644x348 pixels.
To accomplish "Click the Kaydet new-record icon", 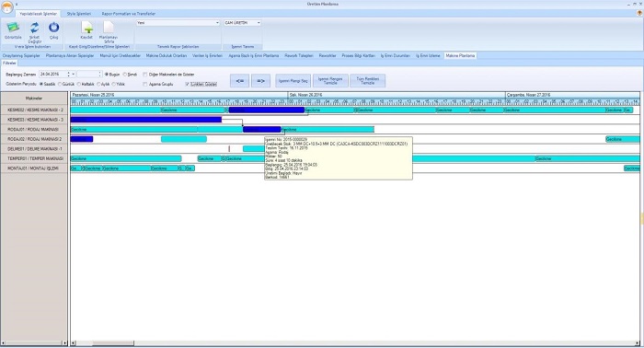I will click(87, 28).
